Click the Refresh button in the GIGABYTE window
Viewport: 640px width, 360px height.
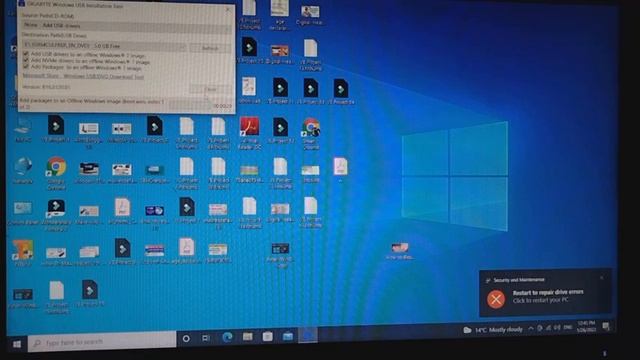(210, 48)
